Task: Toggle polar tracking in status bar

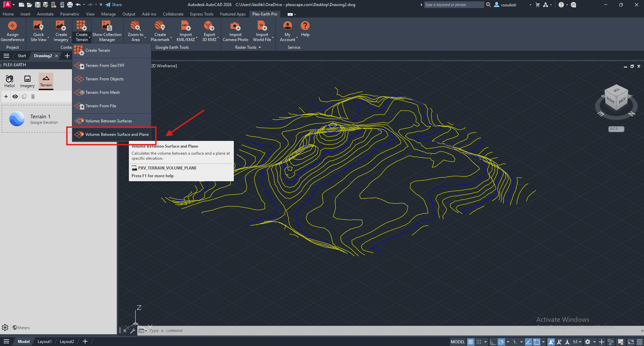Action: click(501, 342)
